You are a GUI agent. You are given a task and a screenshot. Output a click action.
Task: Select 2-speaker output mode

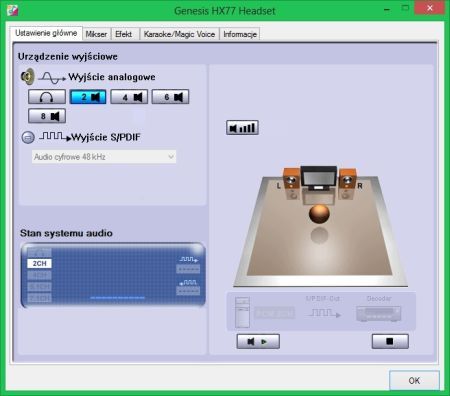tap(88, 97)
